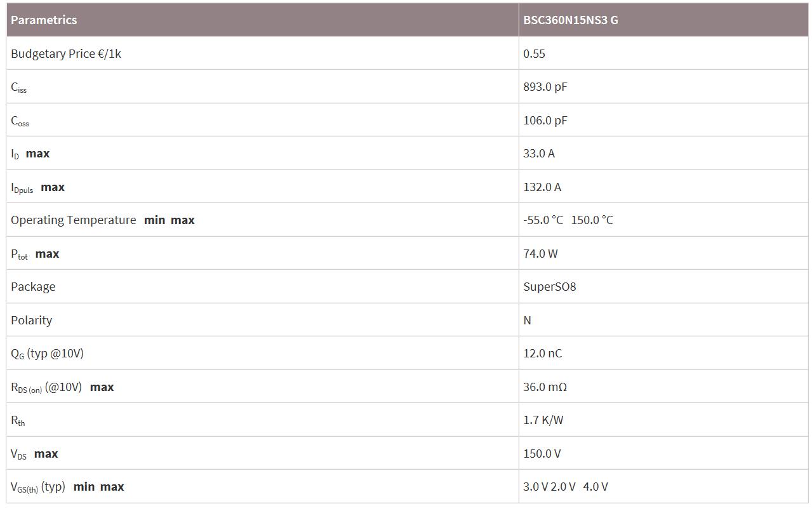Select the 150.0 °C temperature value
The height and width of the screenshot is (511, 812).
(592, 220)
